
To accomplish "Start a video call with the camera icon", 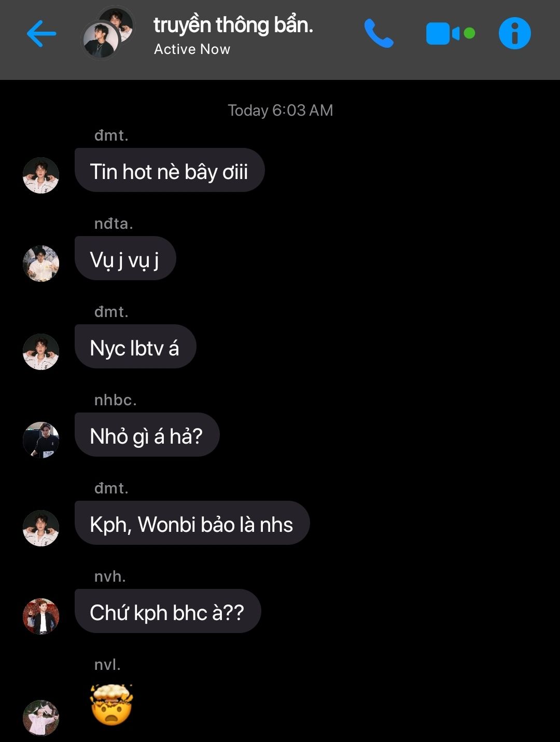I will pos(450,34).
